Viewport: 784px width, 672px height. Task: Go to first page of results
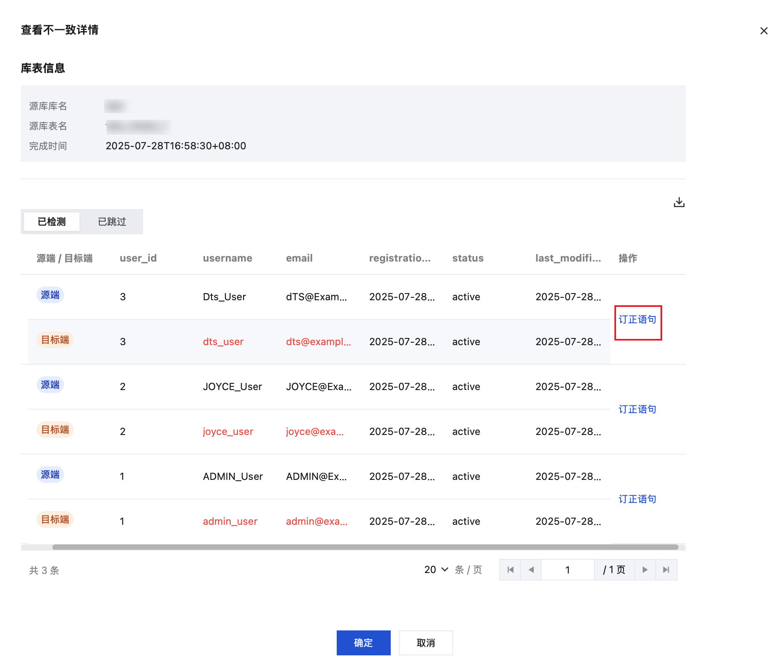(x=510, y=570)
